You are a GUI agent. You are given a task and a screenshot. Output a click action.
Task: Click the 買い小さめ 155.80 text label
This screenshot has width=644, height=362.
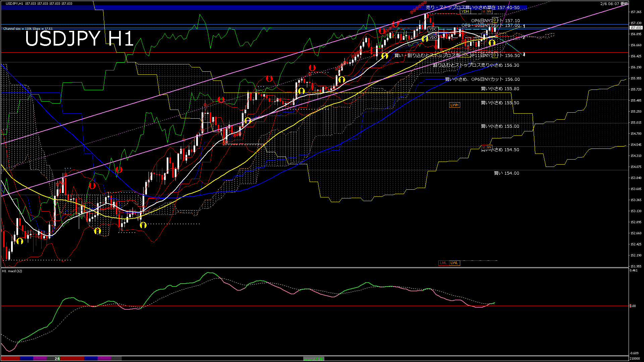500,89
